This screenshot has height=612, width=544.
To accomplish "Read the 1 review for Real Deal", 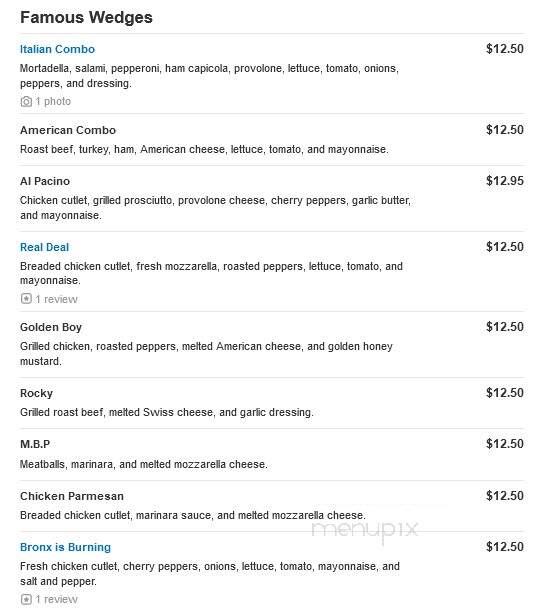I will point(57,299).
